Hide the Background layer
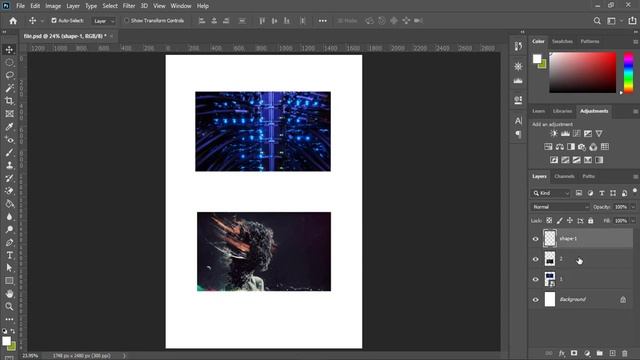This screenshot has width=640, height=360. click(x=536, y=300)
